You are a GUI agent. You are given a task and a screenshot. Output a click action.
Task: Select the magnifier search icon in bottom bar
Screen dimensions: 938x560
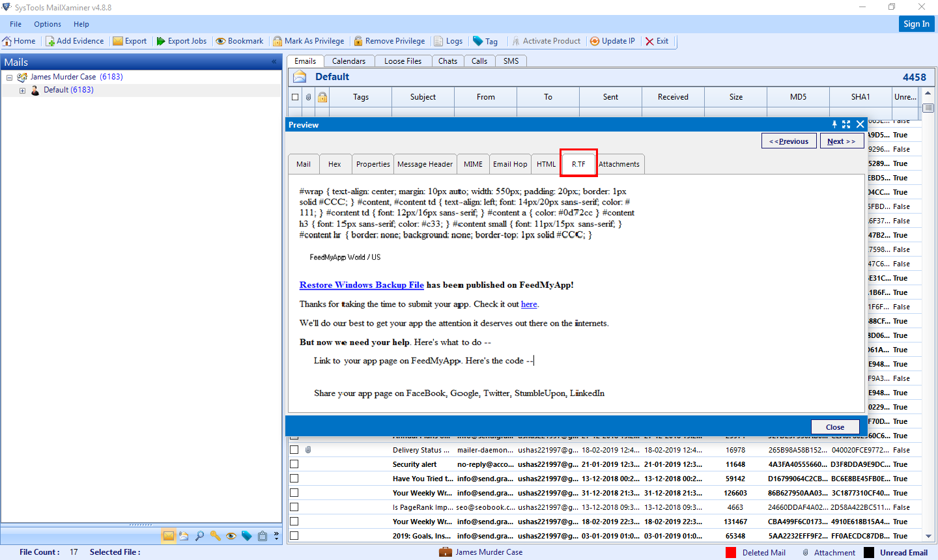(200, 535)
